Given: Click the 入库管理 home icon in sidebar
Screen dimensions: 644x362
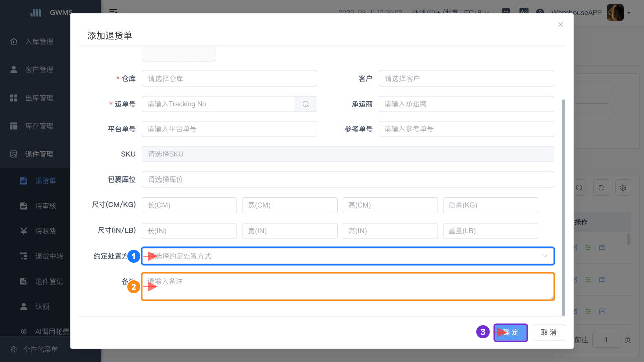Looking at the screenshot, I should pyautogui.click(x=14, y=41).
